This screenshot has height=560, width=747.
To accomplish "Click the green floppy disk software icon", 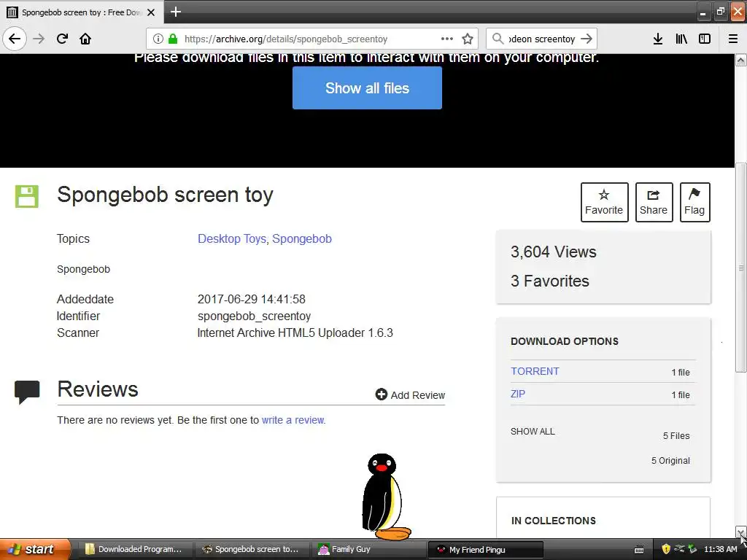I will pos(27,196).
